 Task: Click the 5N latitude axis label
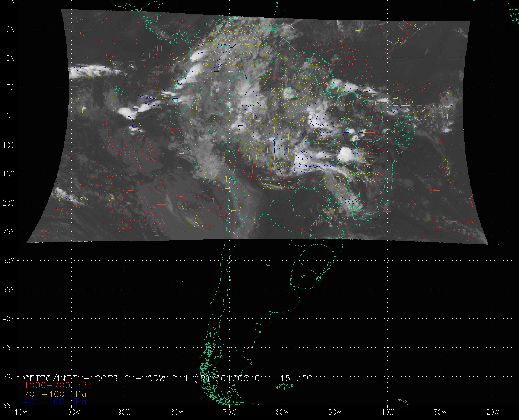pos(10,58)
